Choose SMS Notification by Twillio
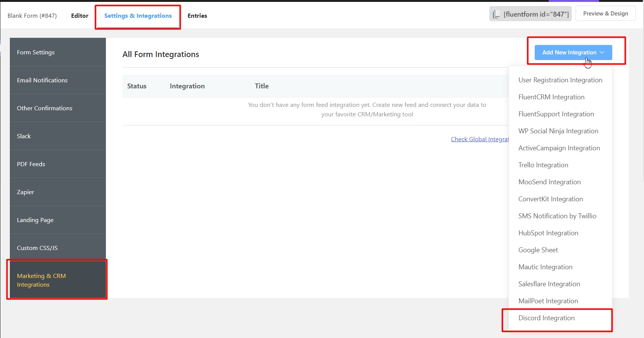644x338 pixels. pos(560,216)
